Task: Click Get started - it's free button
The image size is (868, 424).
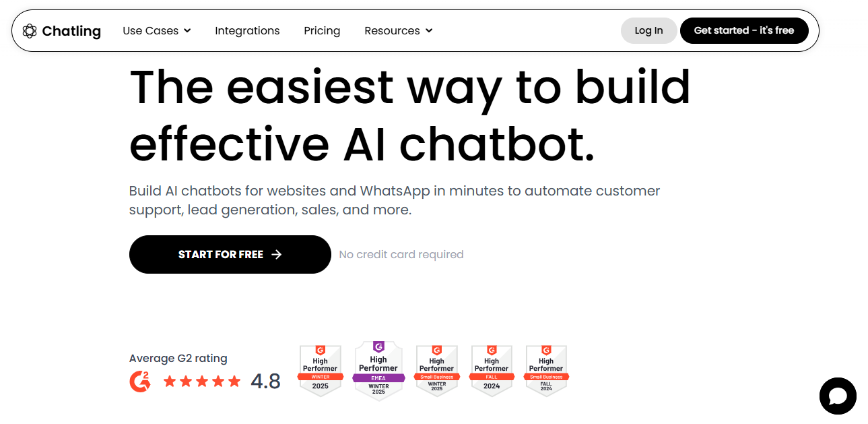Action: pyautogui.click(x=744, y=31)
